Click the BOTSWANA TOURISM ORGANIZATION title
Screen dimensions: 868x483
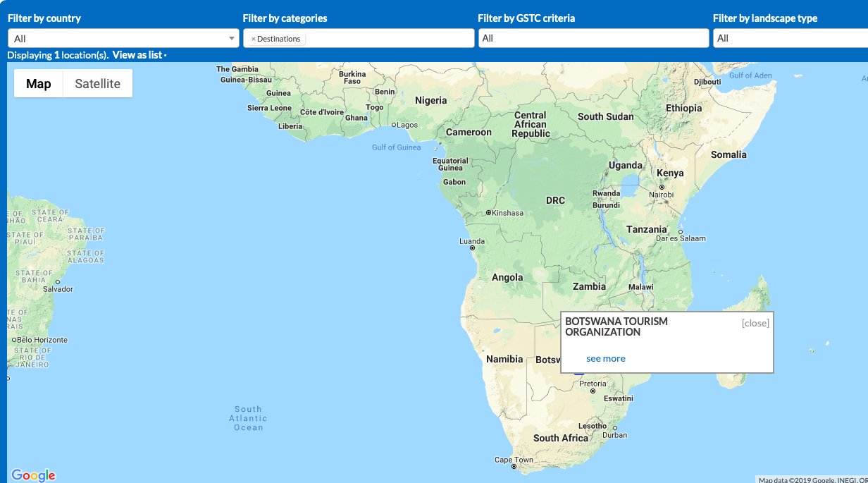(x=616, y=326)
